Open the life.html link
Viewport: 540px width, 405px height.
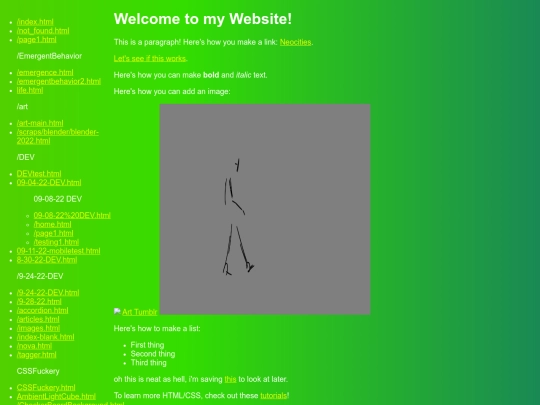tap(30, 91)
